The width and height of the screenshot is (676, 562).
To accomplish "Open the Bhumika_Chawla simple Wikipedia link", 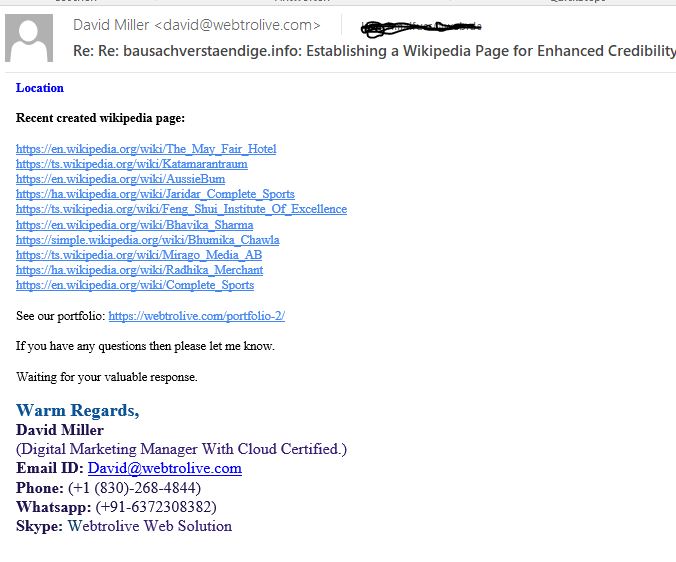I will coord(147,240).
